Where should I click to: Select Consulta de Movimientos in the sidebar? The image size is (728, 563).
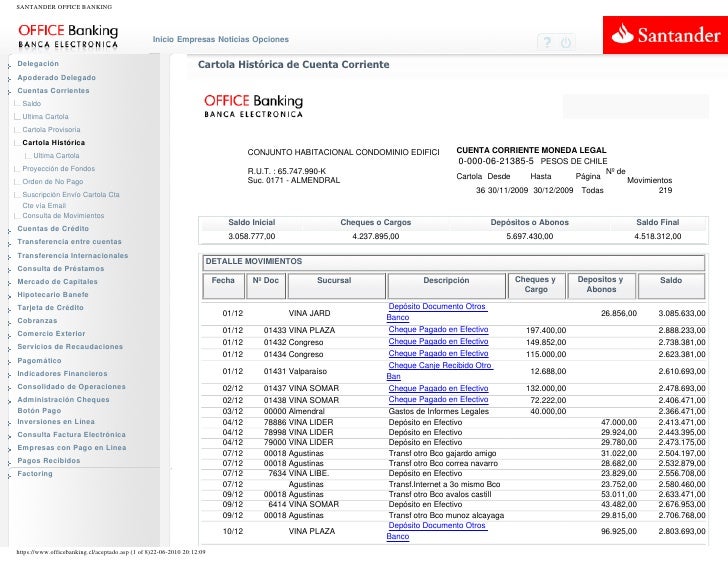pyautogui.click(x=63, y=216)
